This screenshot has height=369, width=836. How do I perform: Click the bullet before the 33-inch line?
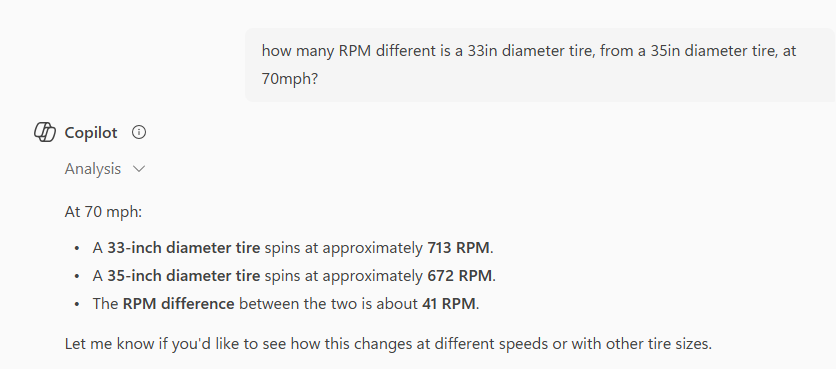coord(77,248)
